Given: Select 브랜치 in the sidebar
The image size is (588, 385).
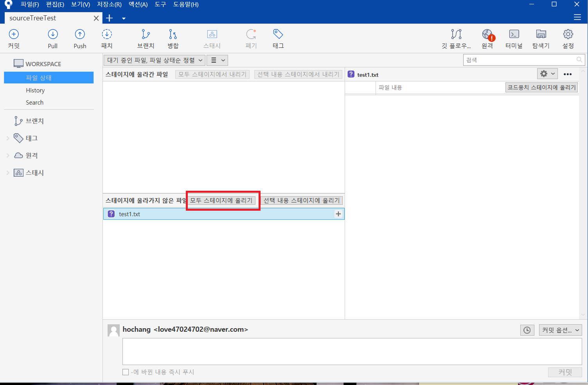Looking at the screenshot, I should point(34,121).
